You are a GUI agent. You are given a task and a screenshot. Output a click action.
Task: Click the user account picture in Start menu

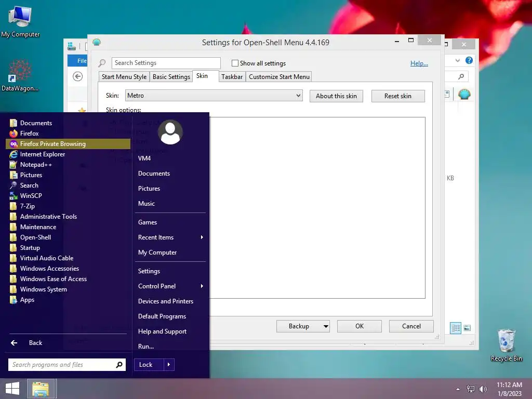(170, 132)
